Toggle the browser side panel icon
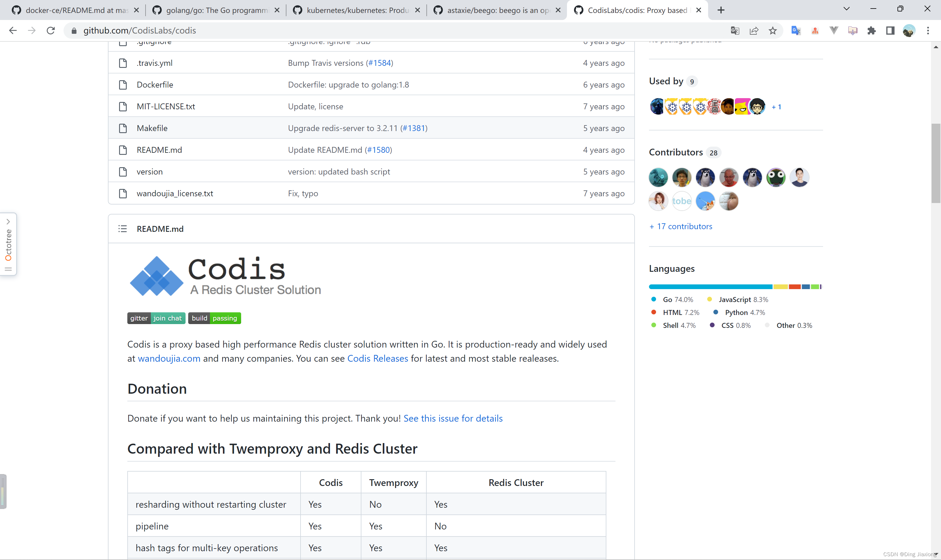 click(x=890, y=31)
